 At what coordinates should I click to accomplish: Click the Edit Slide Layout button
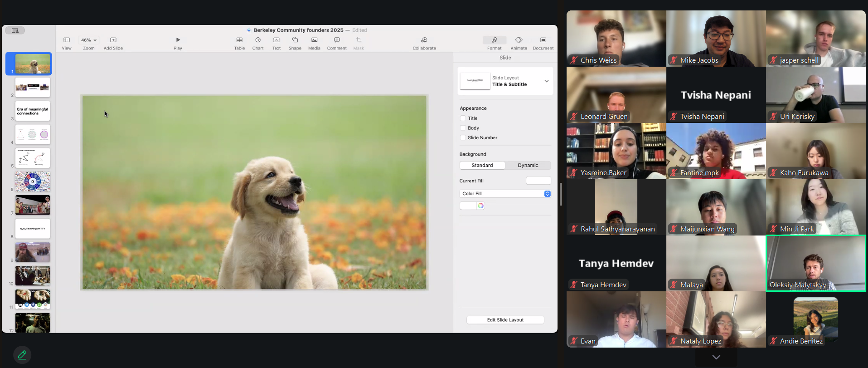(505, 320)
